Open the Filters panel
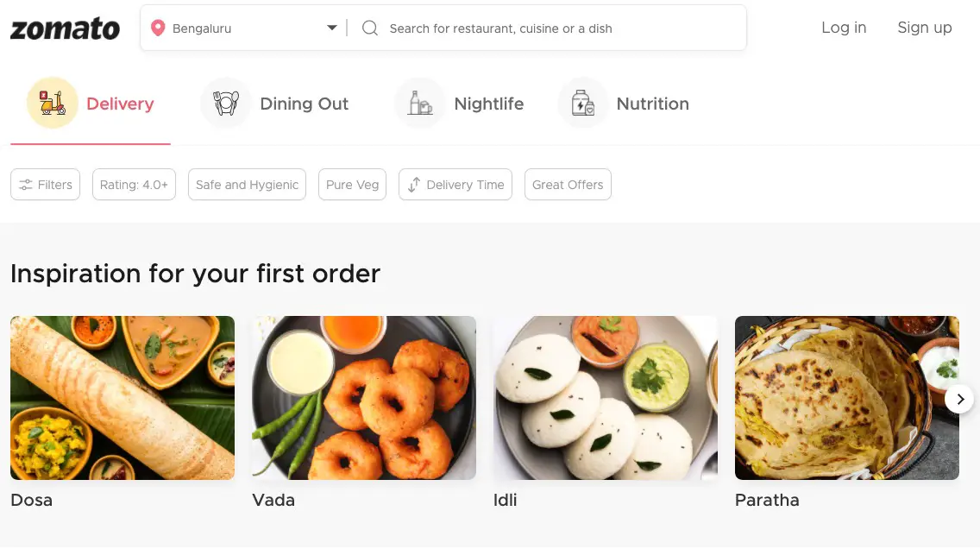The image size is (980, 549). pos(45,184)
